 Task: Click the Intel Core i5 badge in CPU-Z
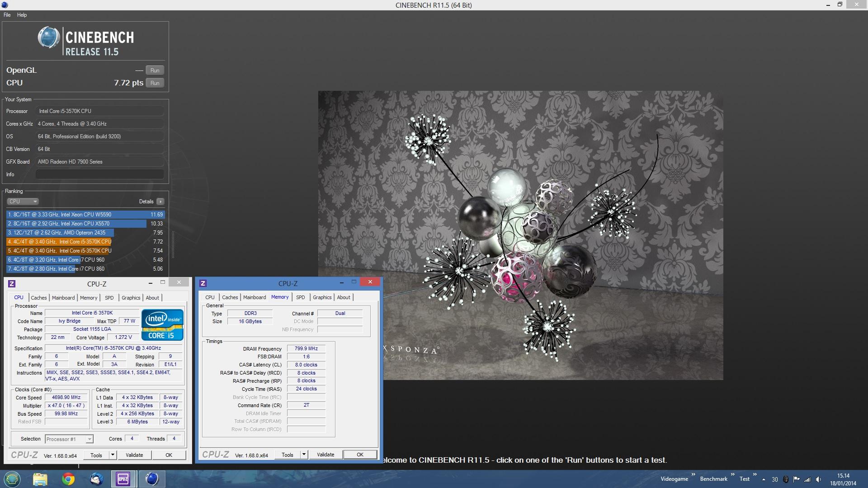pyautogui.click(x=162, y=324)
